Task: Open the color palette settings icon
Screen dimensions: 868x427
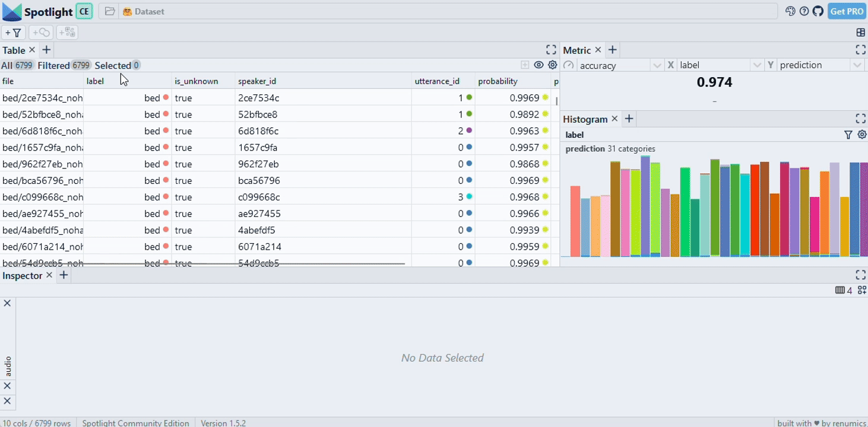Action: (x=790, y=11)
